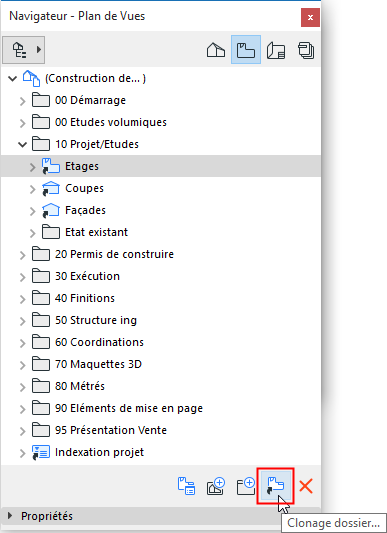Expand 90 Eléments de mise en page

tap(22, 409)
